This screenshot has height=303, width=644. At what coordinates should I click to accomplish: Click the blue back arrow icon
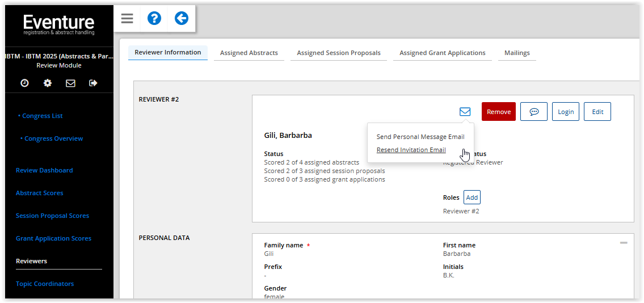pyautogui.click(x=181, y=19)
